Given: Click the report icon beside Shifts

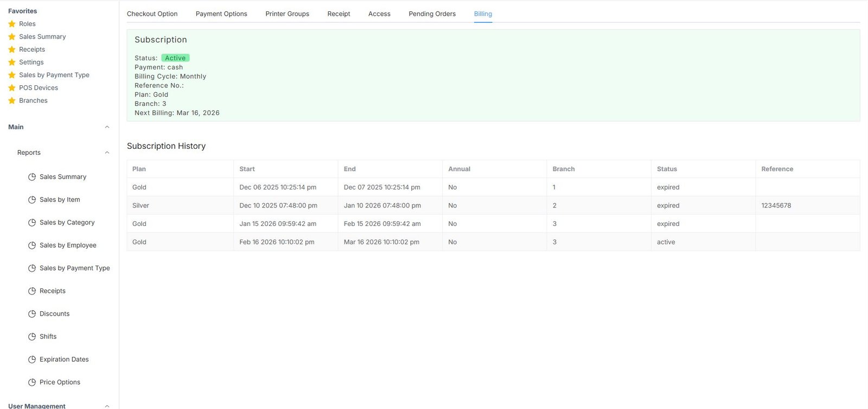Looking at the screenshot, I should click(32, 337).
